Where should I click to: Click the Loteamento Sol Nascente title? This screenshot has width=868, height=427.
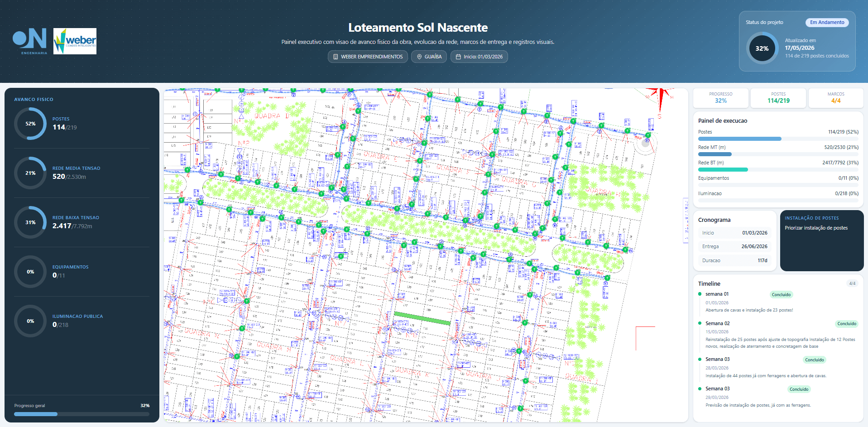418,28
